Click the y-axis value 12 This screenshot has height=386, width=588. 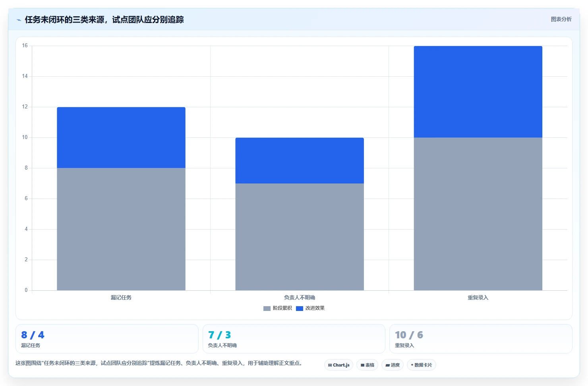click(x=25, y=107)
